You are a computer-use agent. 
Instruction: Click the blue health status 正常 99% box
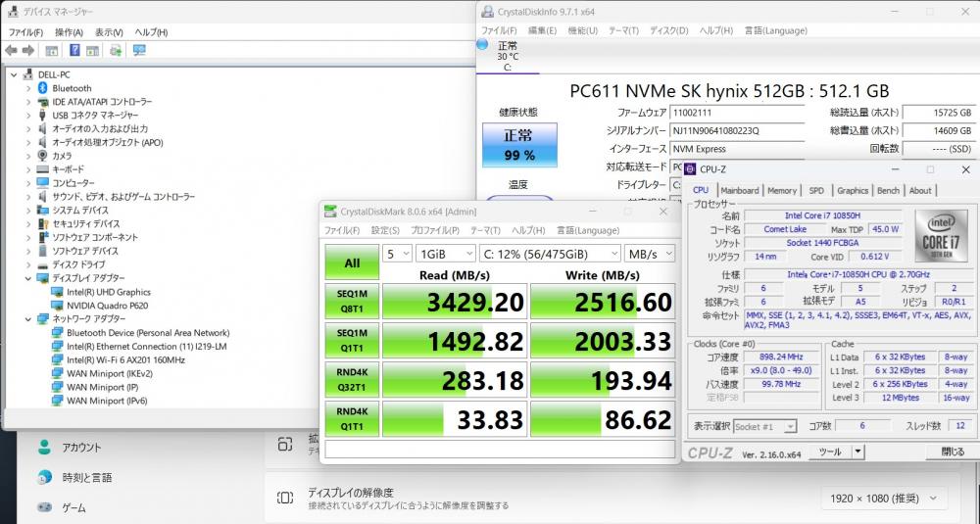[x=518, y=144]
